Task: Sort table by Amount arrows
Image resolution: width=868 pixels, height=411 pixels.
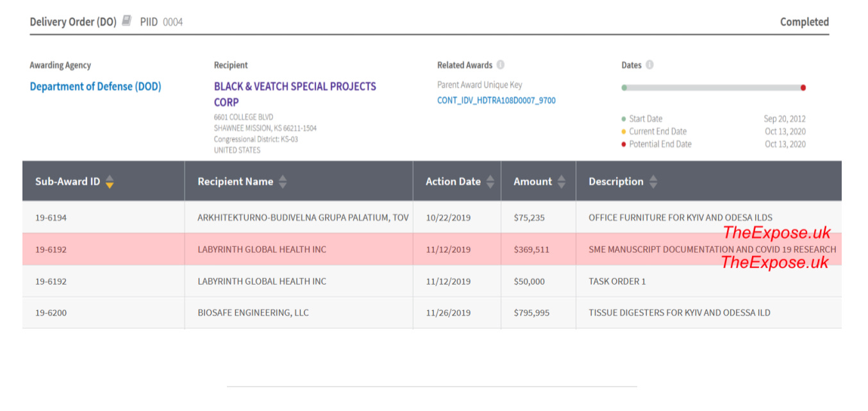Action: point(562,181)
